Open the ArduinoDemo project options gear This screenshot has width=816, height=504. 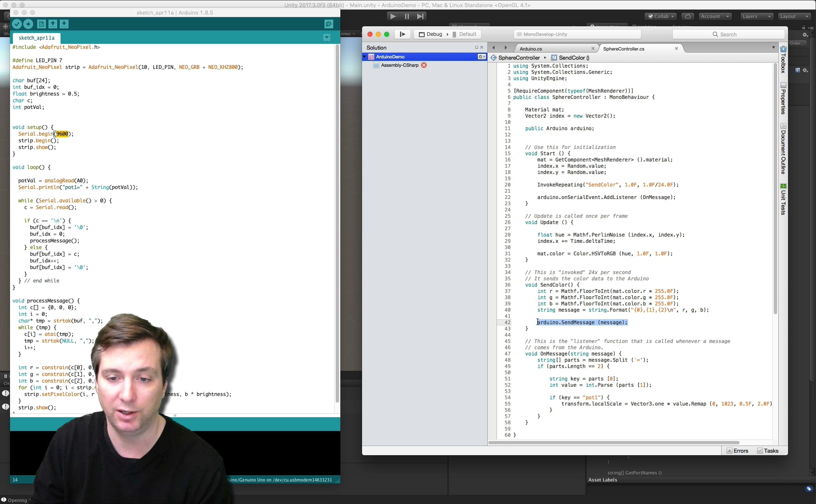[x=481, y=57]
